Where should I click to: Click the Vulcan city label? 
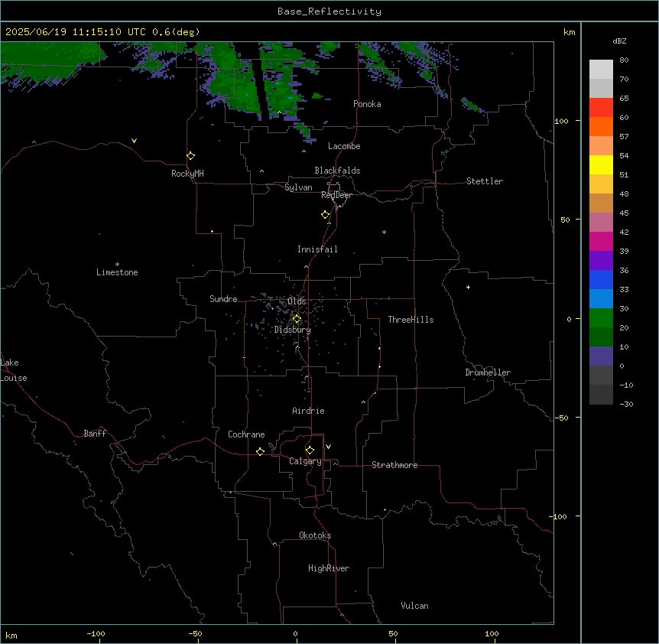pos(415,606)
